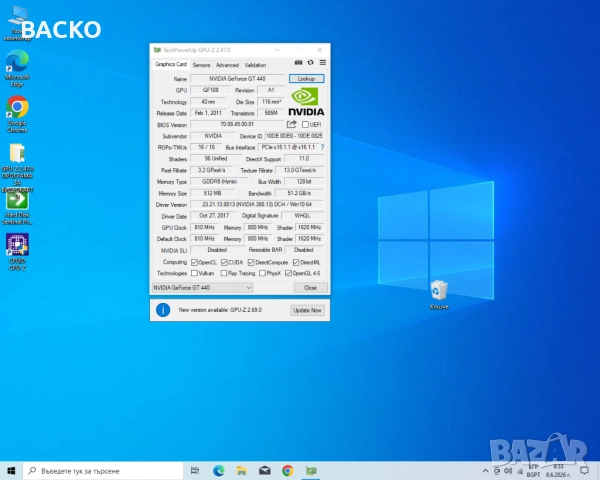This screenshot has width=600, height=480.
Task: Click the Driver Date Oct 27, 2017 value
Action: pos(214,216)
